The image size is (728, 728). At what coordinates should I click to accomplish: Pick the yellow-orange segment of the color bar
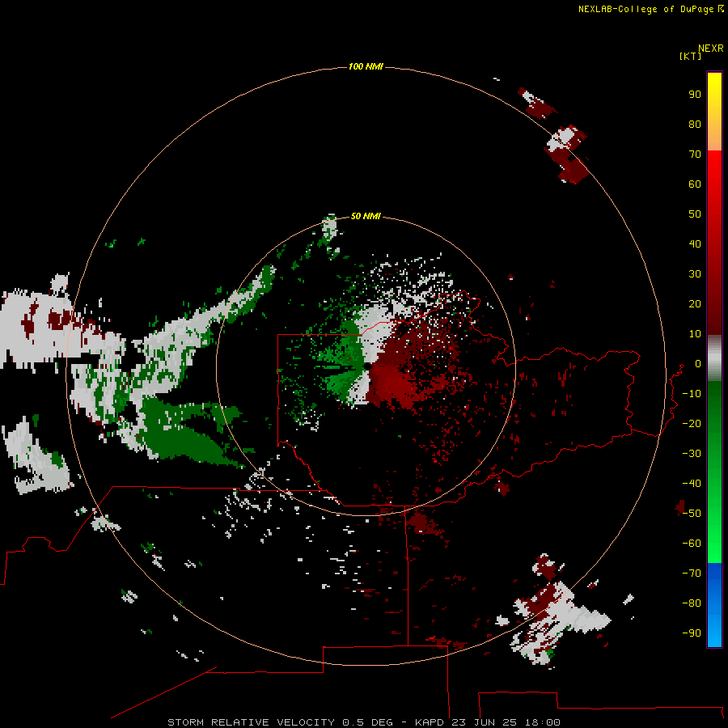tap(714, 112)
